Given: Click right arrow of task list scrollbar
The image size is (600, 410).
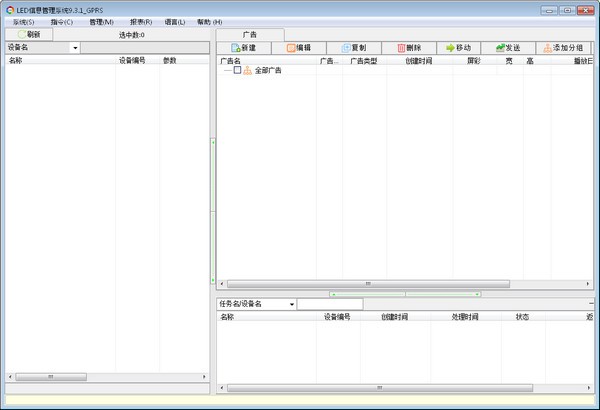Looking at the screenshot, I should point(589,388).
